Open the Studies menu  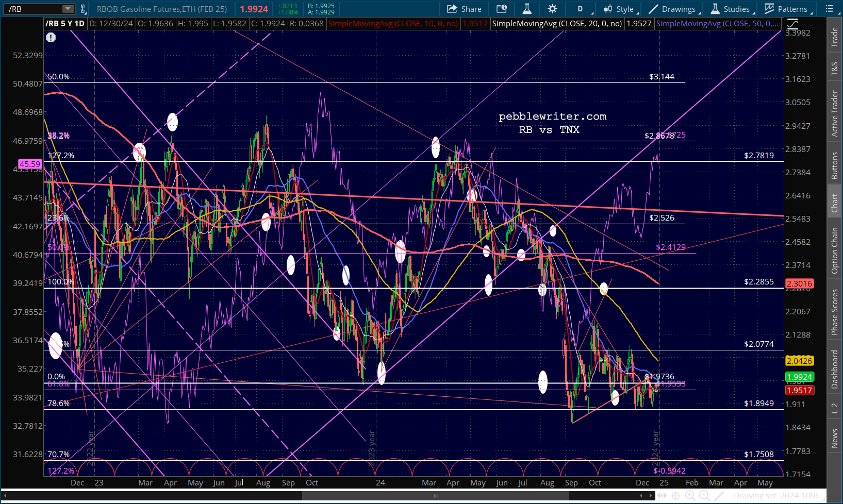pos(732,9)
